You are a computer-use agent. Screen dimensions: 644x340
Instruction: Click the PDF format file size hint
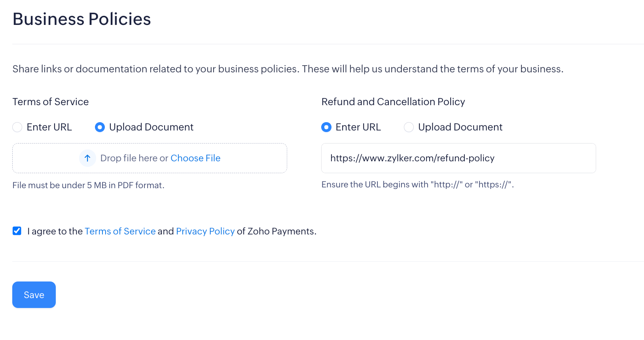[x=88, y=185]
